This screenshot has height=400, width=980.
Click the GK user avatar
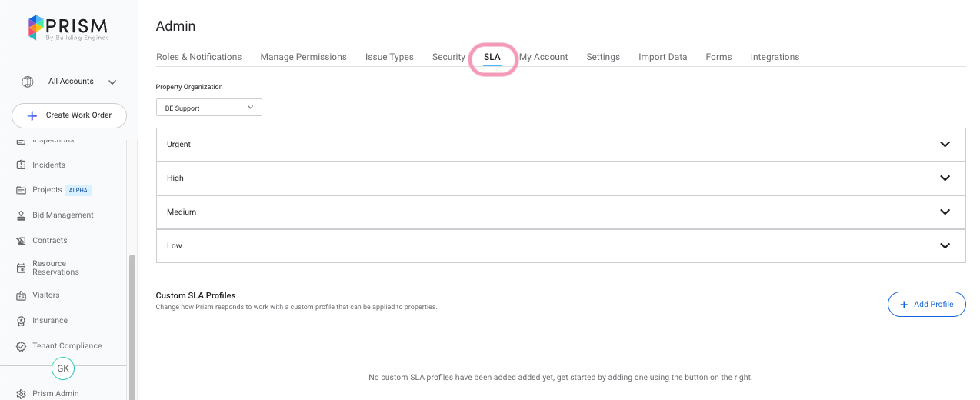(x=63, y=368)
